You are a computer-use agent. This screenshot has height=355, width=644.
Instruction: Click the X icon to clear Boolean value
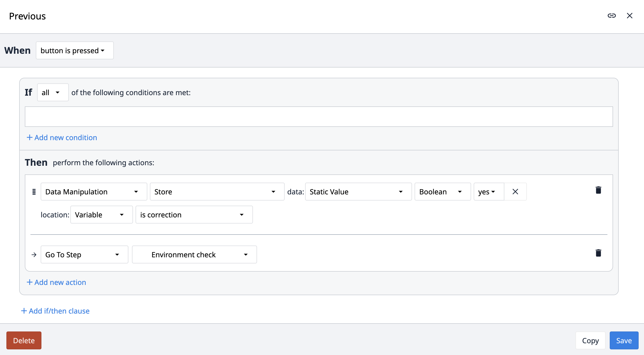point(515,192)
